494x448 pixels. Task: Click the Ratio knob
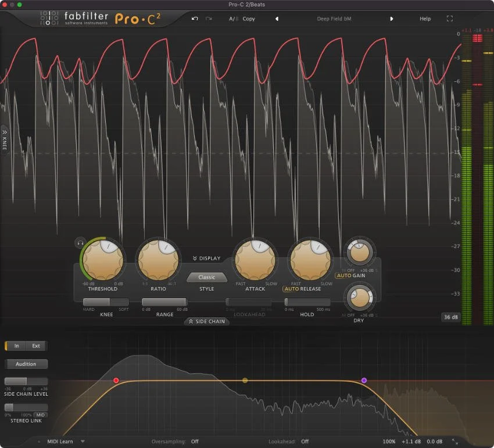158,260
